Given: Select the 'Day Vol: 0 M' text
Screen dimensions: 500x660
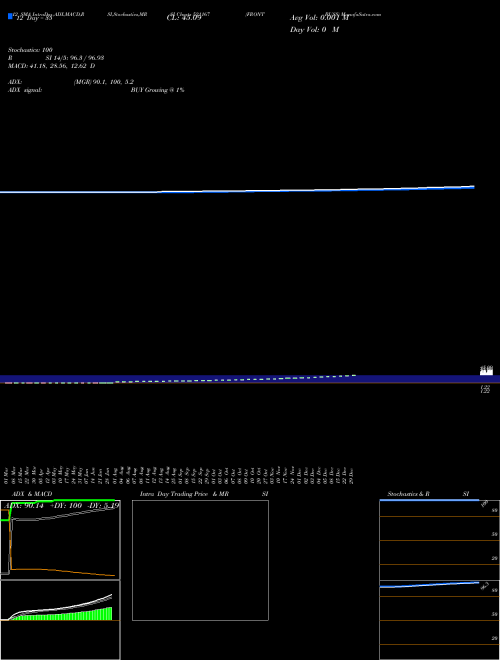Looking at the screenshot, I should tap(314, 30).
